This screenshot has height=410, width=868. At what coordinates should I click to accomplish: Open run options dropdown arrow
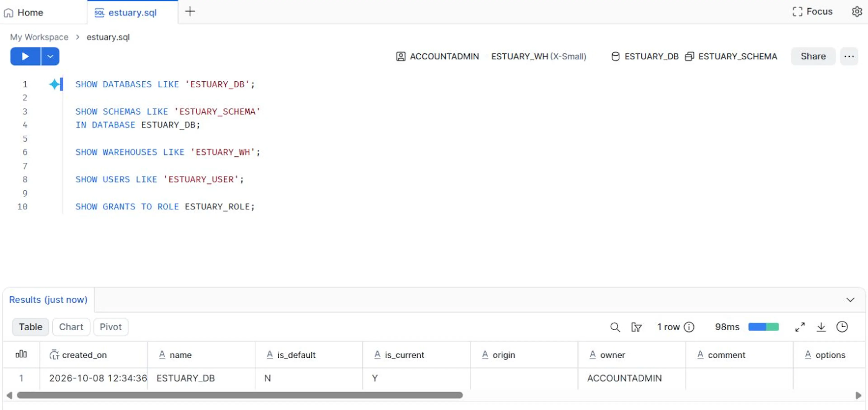(x=50, y=56)
